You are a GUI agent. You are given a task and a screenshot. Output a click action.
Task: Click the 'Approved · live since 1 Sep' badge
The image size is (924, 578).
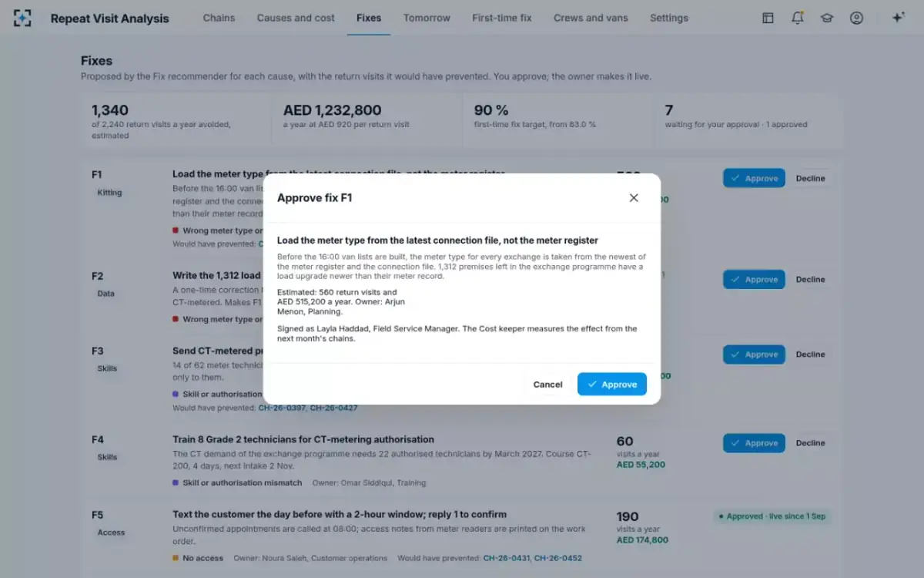pyautogui.click(x=772, y=516)
